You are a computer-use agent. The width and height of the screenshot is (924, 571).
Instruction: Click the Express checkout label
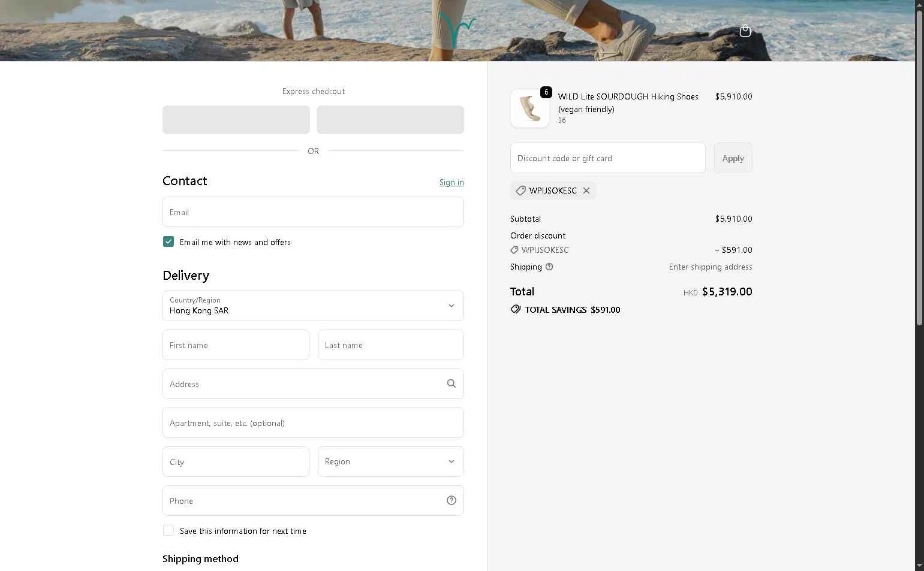click(314, 91)
